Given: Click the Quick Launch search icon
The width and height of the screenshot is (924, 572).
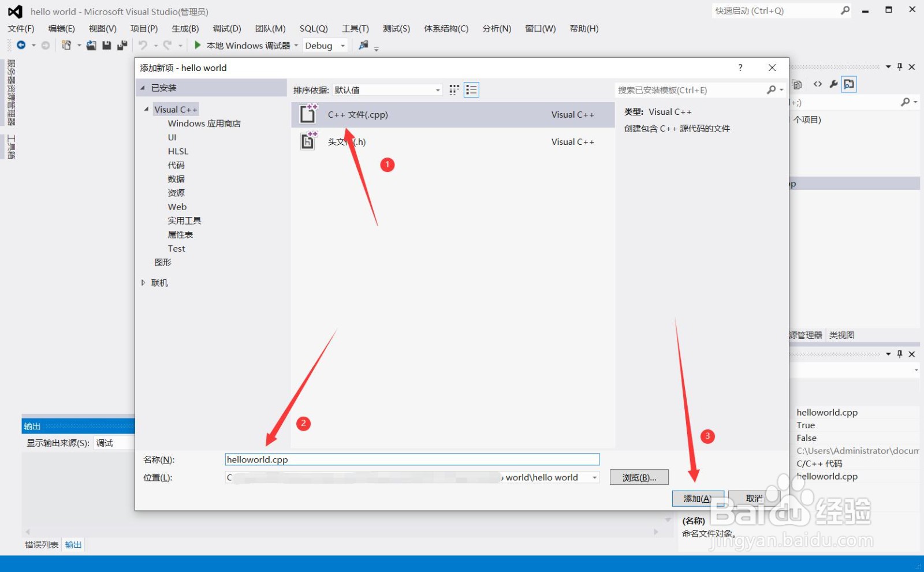Looking at the screenshot, I should tap(845, 10).
